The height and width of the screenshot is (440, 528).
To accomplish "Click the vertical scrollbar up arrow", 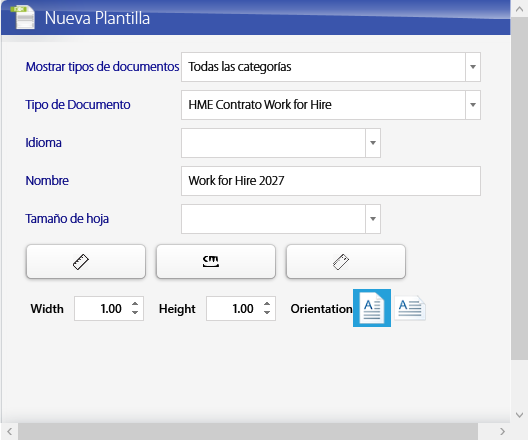I will (519, 9).
